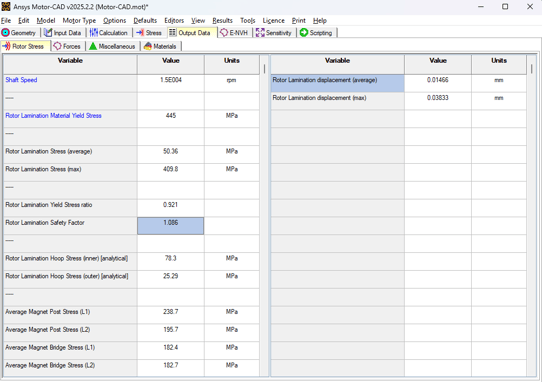Click the Scripting green arrow icon

point(304,33)
